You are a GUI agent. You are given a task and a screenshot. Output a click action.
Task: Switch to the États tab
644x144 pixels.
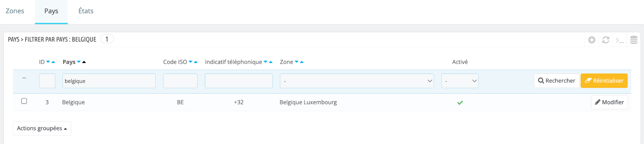86,11
